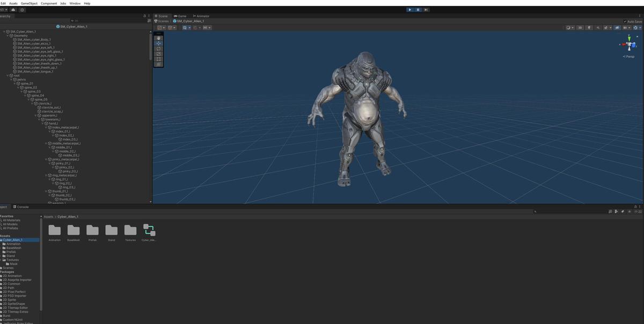The image size is (644, 324).
Task: Select the Scale tool
Action: point(159,54)
